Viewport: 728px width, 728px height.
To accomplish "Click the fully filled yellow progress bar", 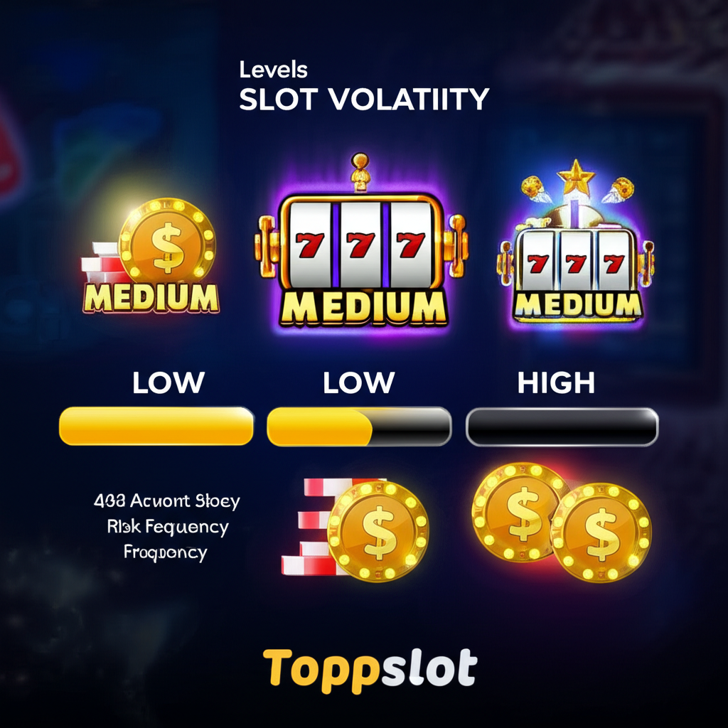I will point(156,426).
